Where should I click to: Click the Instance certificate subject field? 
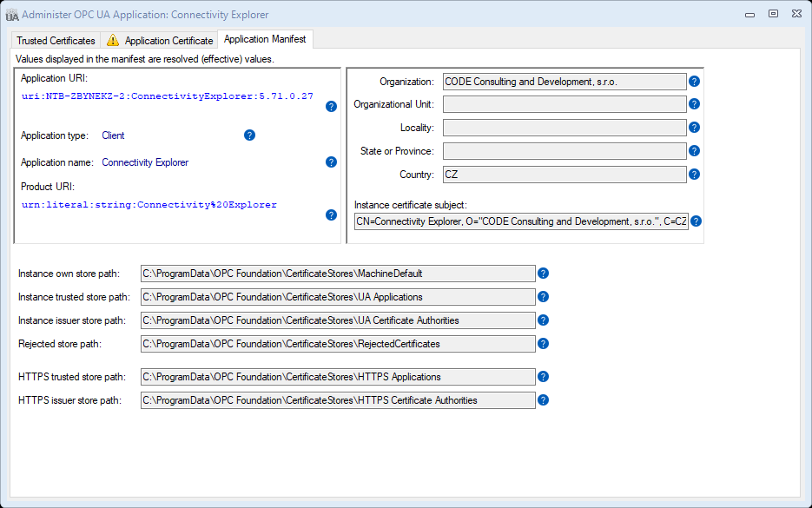pyautogui.click(x=521, y=221)
